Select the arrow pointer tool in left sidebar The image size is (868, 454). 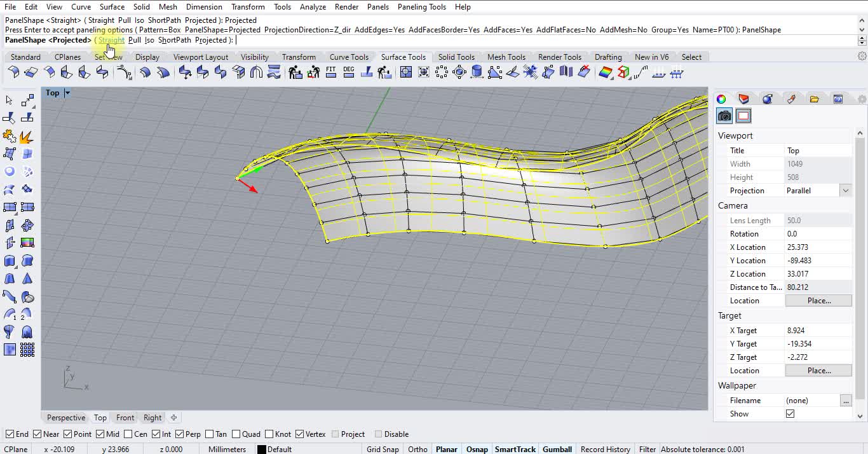coord(9,100)
